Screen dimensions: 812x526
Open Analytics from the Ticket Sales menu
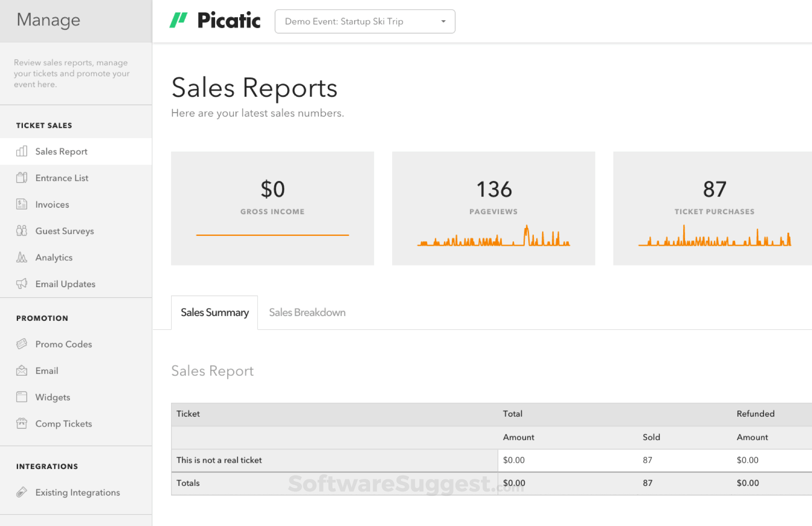pyautogui.click(x=54, y=257)
